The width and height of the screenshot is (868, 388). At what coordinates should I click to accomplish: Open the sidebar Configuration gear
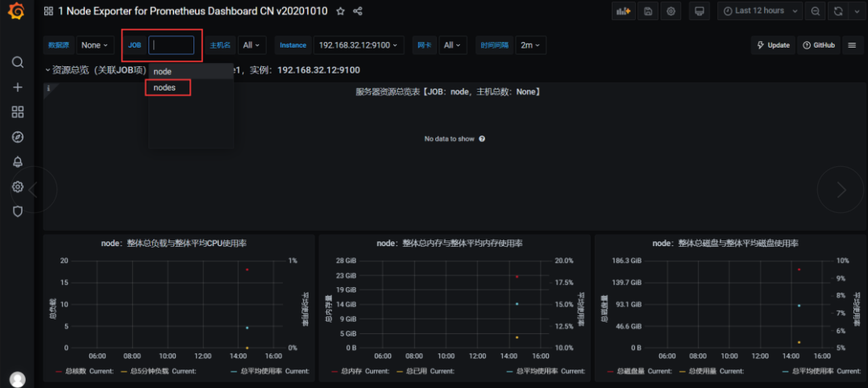pyautogui.click(x=18, y=187)
